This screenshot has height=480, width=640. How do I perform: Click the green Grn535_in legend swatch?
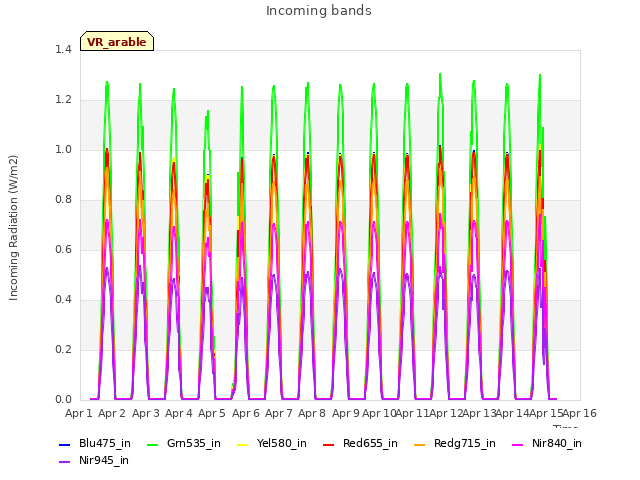(153, 444)
